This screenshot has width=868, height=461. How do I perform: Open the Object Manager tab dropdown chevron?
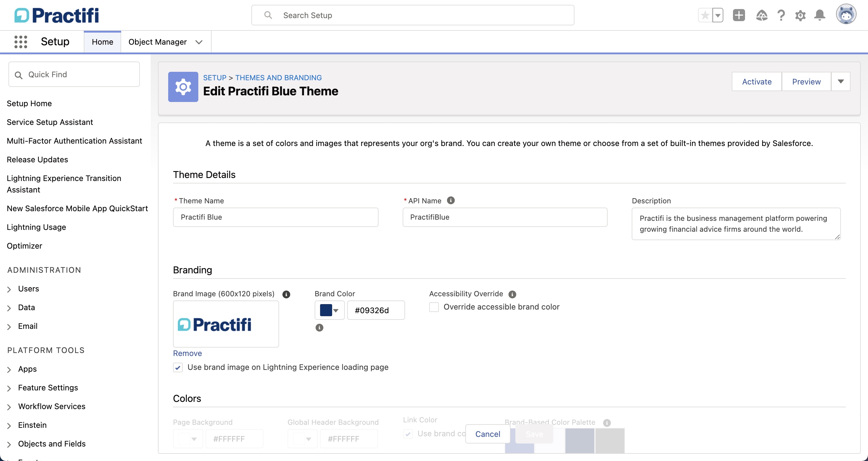click(199, 42)
